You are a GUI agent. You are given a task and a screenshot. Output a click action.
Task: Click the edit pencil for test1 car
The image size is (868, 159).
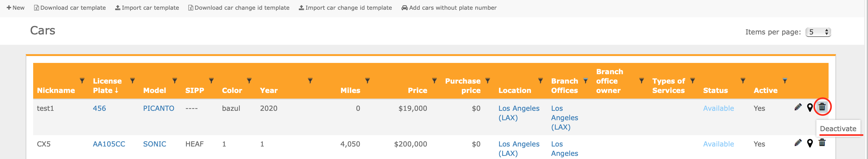[798, 107]
